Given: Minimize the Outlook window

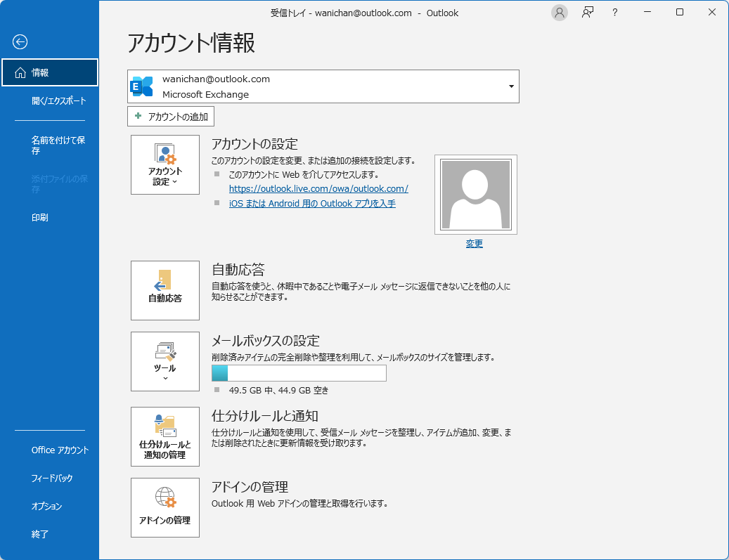Looking at the screenshot, I should 647,12.
